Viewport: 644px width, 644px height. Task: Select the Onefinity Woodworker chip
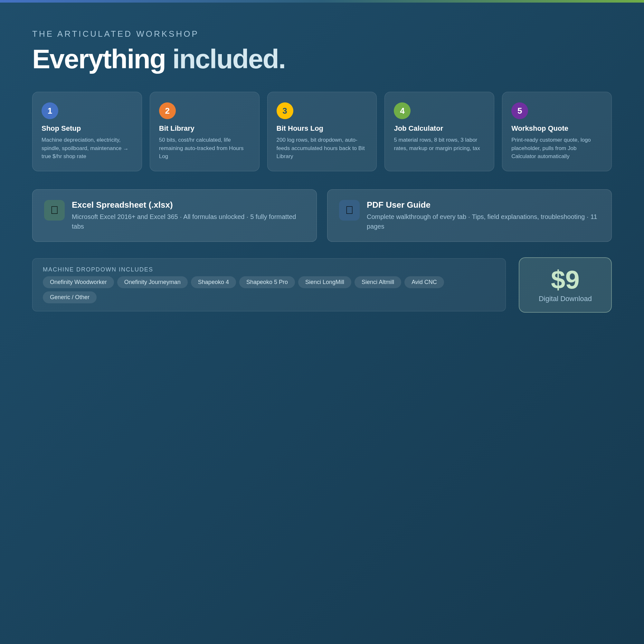78,282
